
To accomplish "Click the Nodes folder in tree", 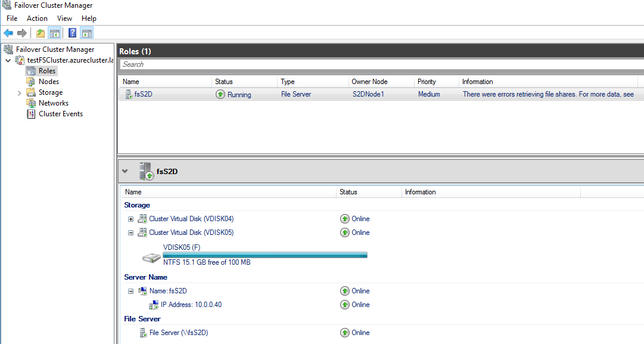I will (x=48, y=82).
